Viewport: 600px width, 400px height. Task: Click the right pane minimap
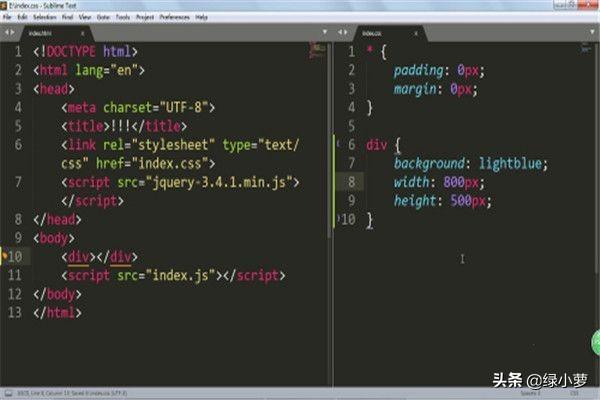[x=585, y=49]
